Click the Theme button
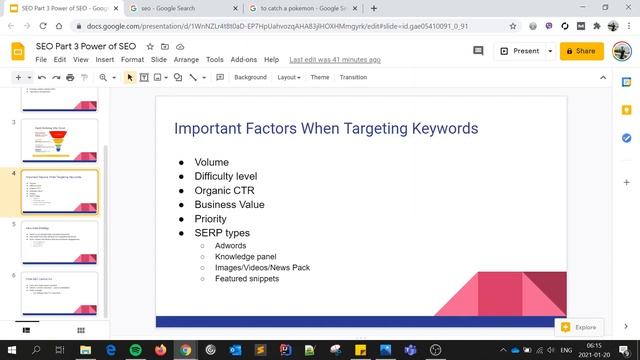 tap(320, 77)
